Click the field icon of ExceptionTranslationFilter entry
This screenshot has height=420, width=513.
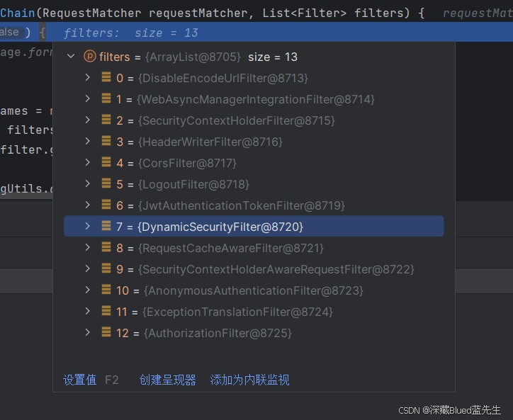coord(106,311)
